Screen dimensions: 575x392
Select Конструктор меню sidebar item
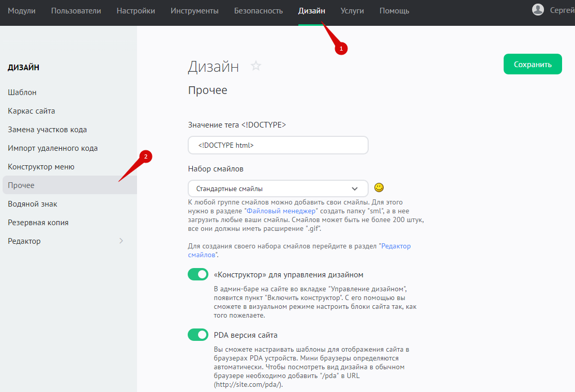[41, 167]
